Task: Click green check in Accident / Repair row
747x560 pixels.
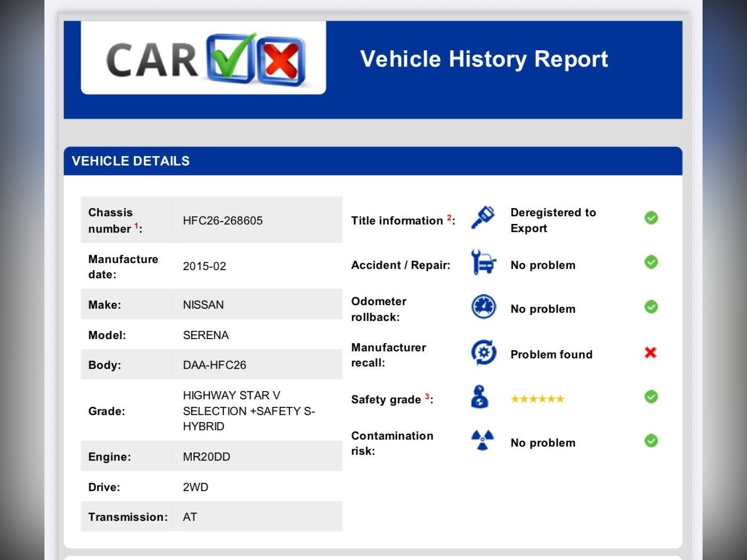Action: (651, 262)
